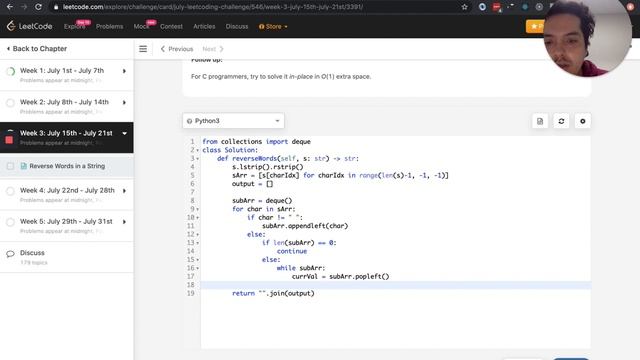The image size is (640, 360).
Task: Open the Contest nav item
Action: coord(171,27)
